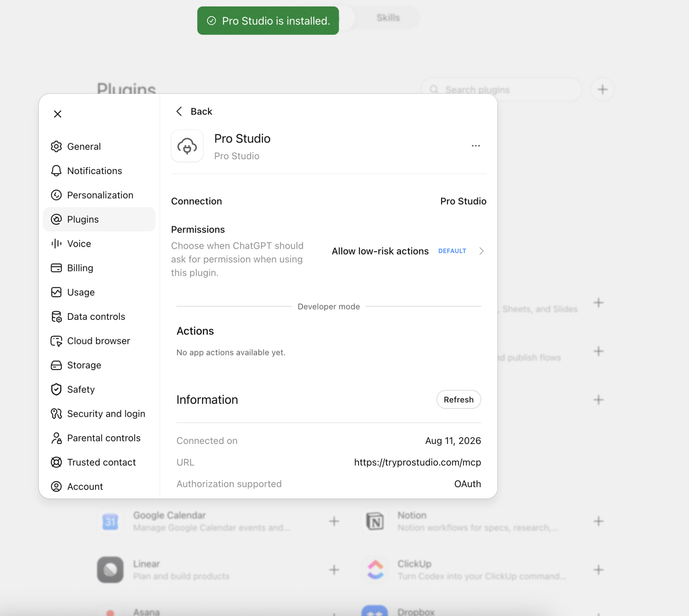
Task: Click the Pro Studio is installed notification
Action: tap(268, 21)
